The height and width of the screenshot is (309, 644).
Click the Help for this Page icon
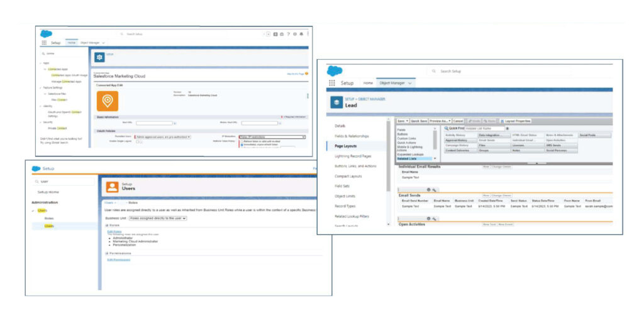click(306, 73)
